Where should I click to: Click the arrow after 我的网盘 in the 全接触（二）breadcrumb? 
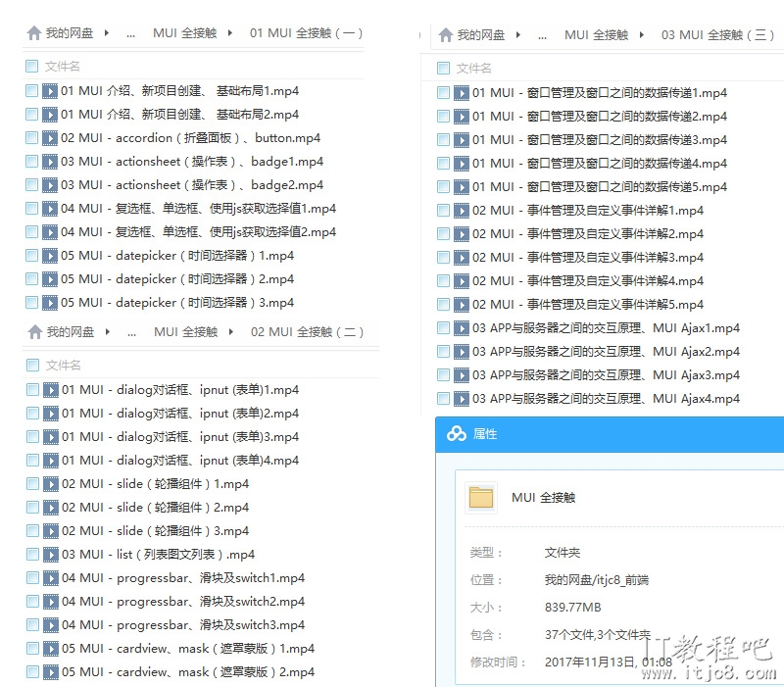[108, 332]
